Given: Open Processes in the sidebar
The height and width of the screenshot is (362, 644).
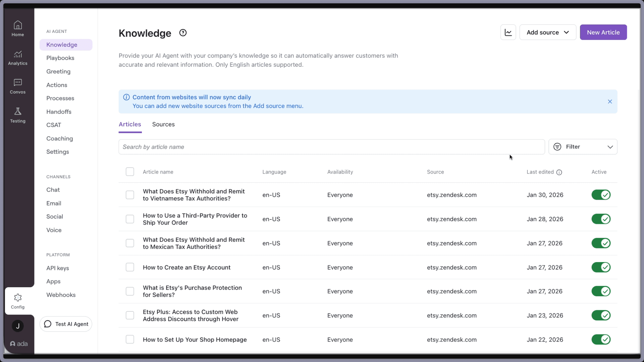Looking at the screenshot, I should (x=60, y=98).
